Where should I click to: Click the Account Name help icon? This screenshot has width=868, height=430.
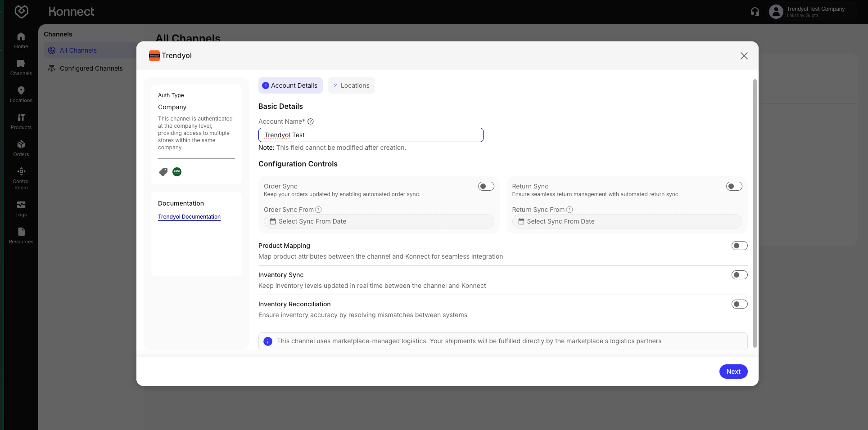311,121
